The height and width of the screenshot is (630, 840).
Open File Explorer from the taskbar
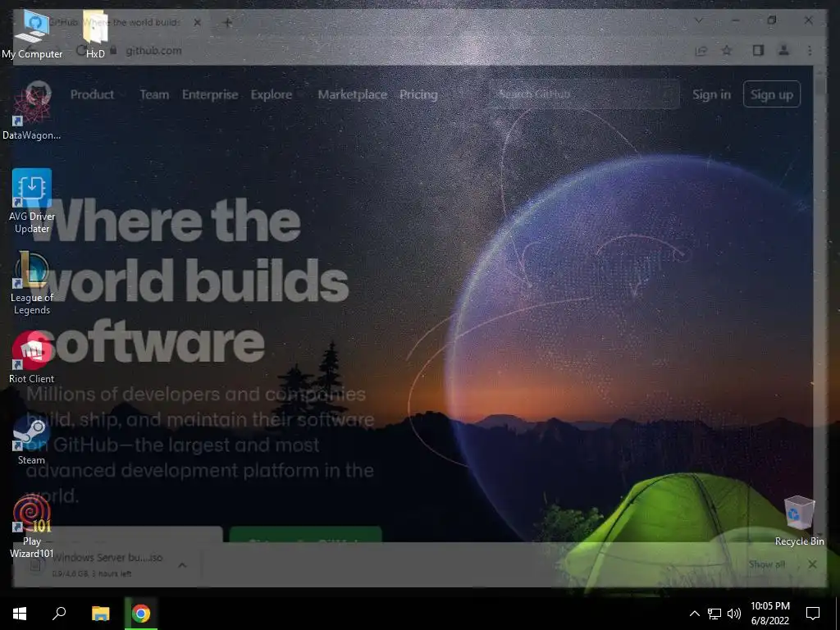[x=100, y=614]
